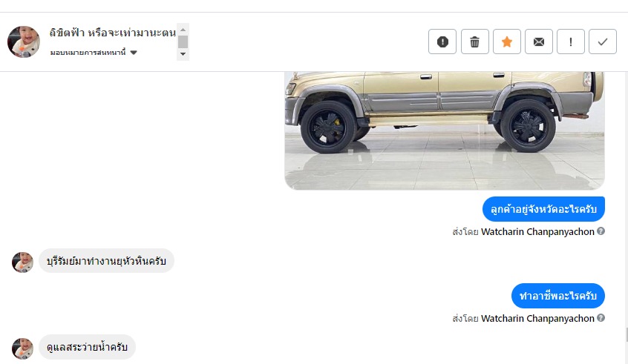Click the spam report circle-exclamation icon
This screenshot has width=628, height=364.
pyautogui.click(x=442, y=42)
